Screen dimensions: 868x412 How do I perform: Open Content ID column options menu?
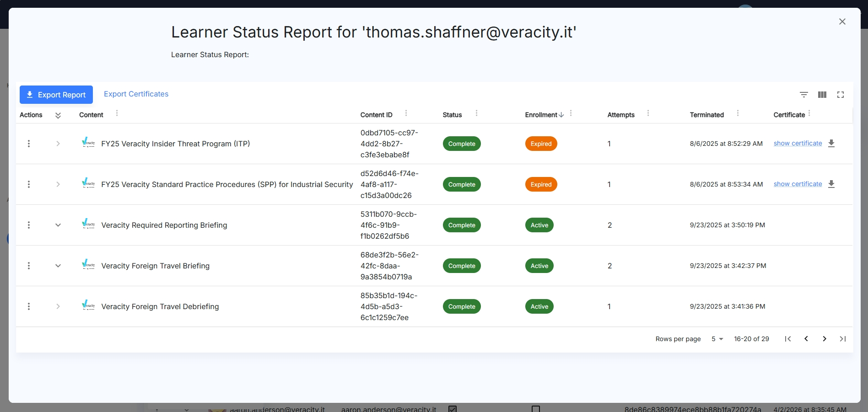pos(406,113)
